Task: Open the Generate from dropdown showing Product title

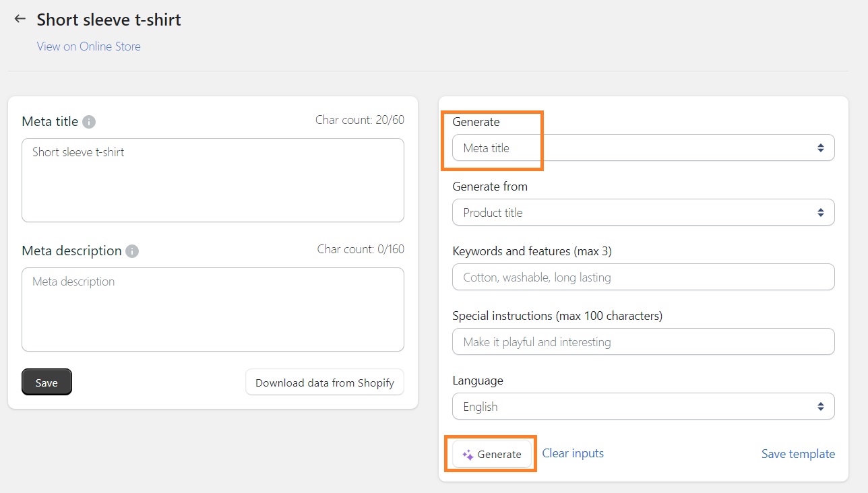Action: click(643, 212)
